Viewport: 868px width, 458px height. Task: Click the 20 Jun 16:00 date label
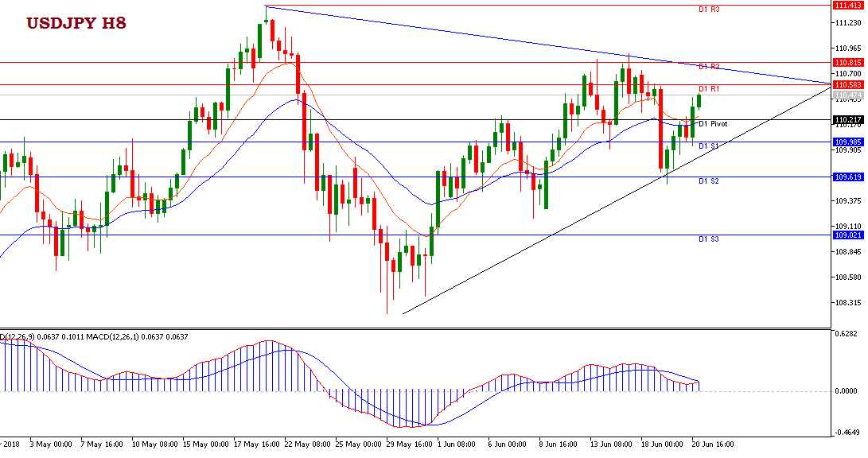pos(713,444)
